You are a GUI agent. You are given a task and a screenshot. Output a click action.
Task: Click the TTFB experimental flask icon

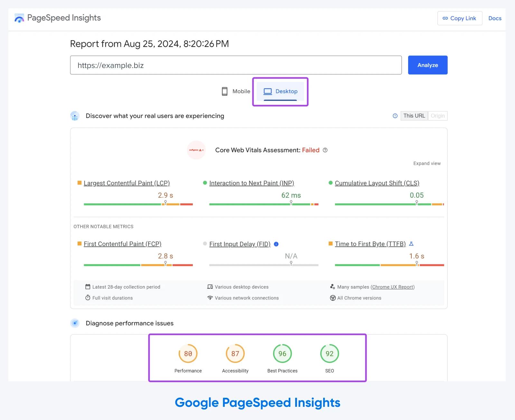[411, 244]
